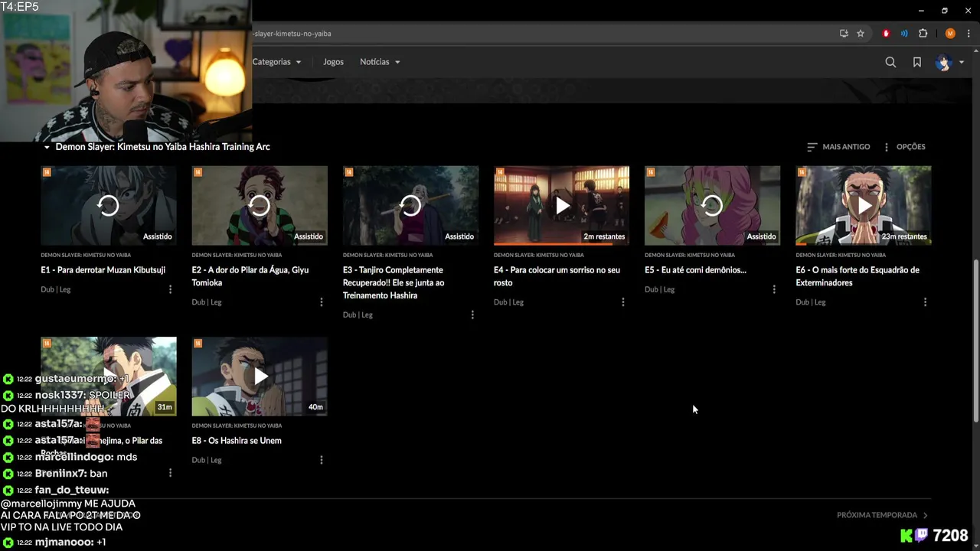Open the Chrome extensions puzzle icon
The height and width of the screenshot is (551, 980).
[923, 34]
